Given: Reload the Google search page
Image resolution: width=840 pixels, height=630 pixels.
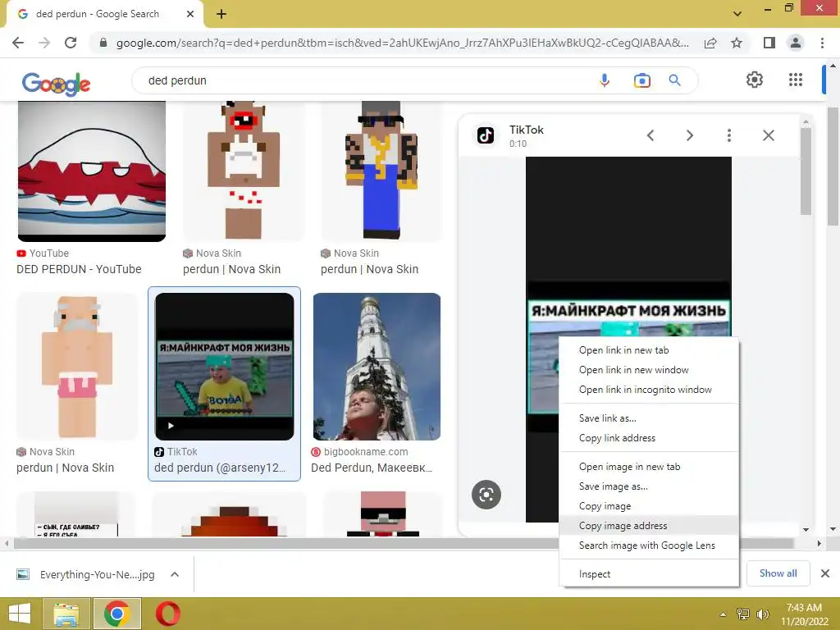Looking at the screenshot, I should pos(71,43).
